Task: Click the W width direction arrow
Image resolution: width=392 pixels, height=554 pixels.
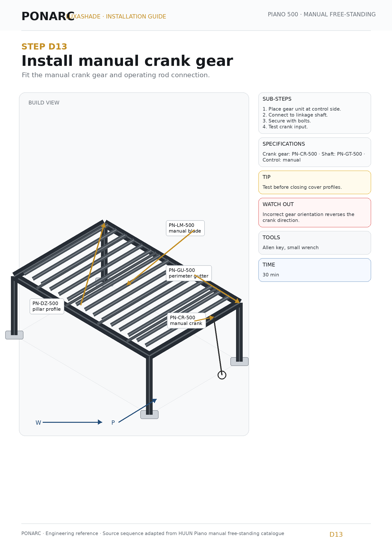Action: (x=72, y=422)
